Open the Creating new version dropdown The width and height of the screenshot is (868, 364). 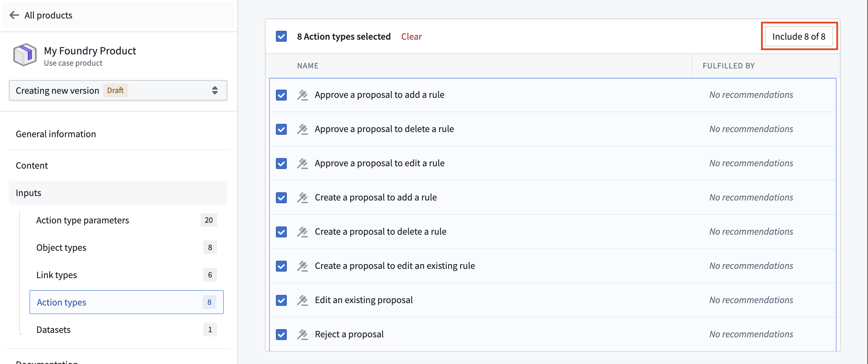pyautogui.click(x=118, y=90)
